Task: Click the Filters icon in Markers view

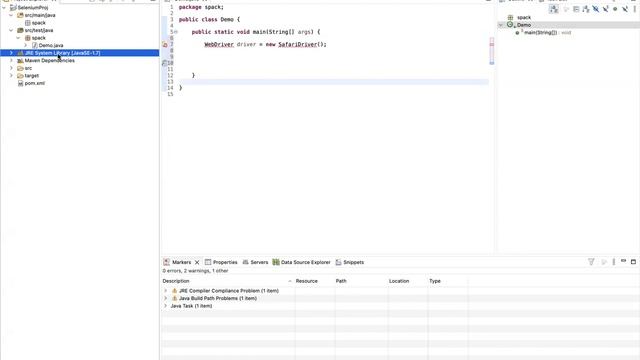Action: (591, 262)
